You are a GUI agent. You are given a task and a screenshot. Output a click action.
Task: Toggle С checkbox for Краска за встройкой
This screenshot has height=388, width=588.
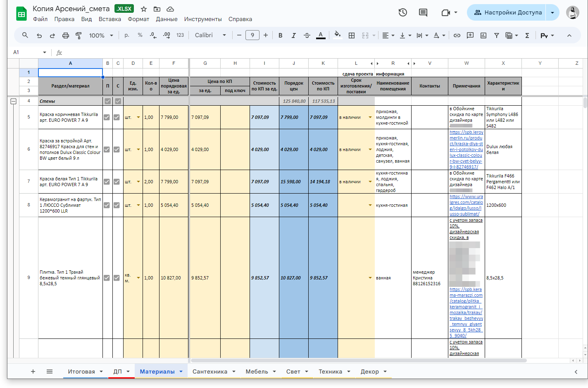click(117, 149)
